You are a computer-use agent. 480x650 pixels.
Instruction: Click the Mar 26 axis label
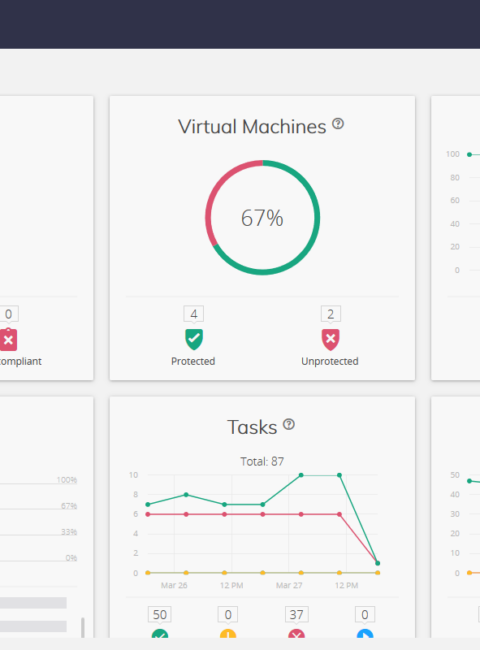pyautogui.click(x=174, y=585)
